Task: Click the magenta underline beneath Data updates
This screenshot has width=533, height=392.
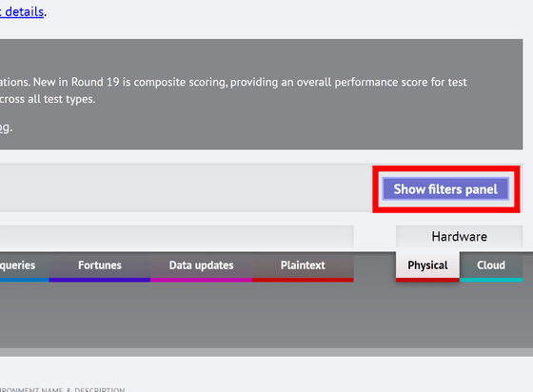Action: [x=201, y=280]
